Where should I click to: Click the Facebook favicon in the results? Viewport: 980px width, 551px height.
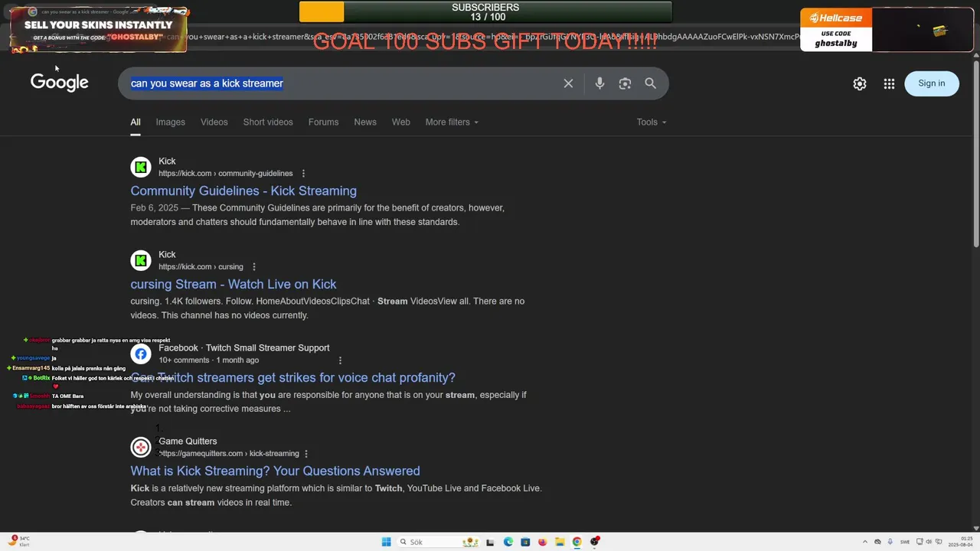(x=141, y=354)
